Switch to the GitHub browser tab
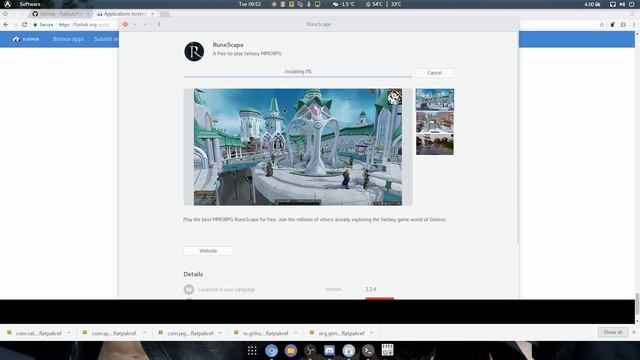Image resolution: width=640 pixels, height=360 pixels. pos(60,14)
